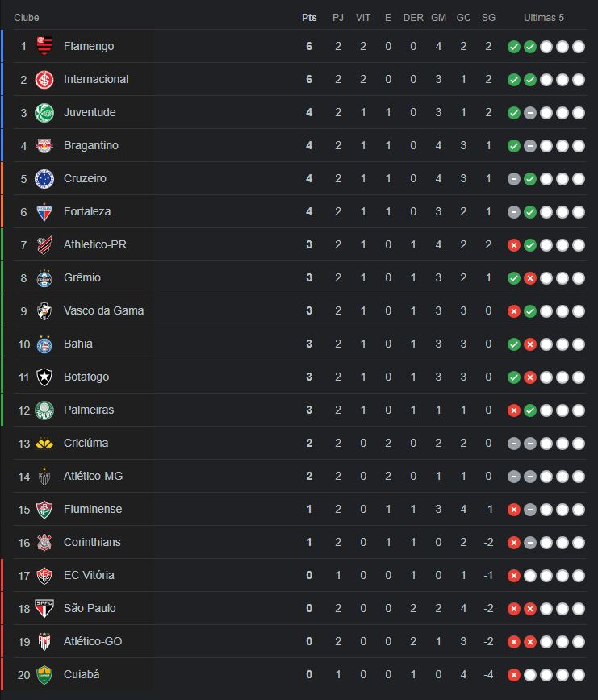Image resolution: width=598 pixels, height=700 pixels.
Task: Select the Athletico-PR team name
Action: [94, 244]
